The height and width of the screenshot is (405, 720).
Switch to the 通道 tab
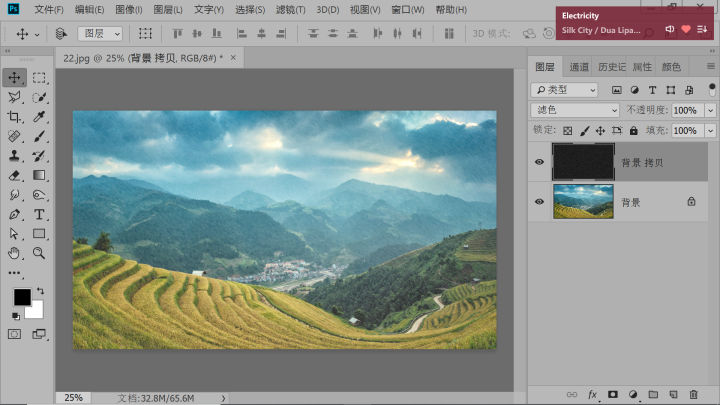coord(579,67)
